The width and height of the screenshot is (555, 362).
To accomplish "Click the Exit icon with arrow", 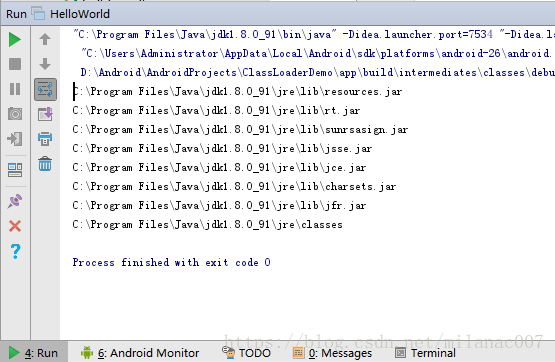I will (x=15, y=139).
